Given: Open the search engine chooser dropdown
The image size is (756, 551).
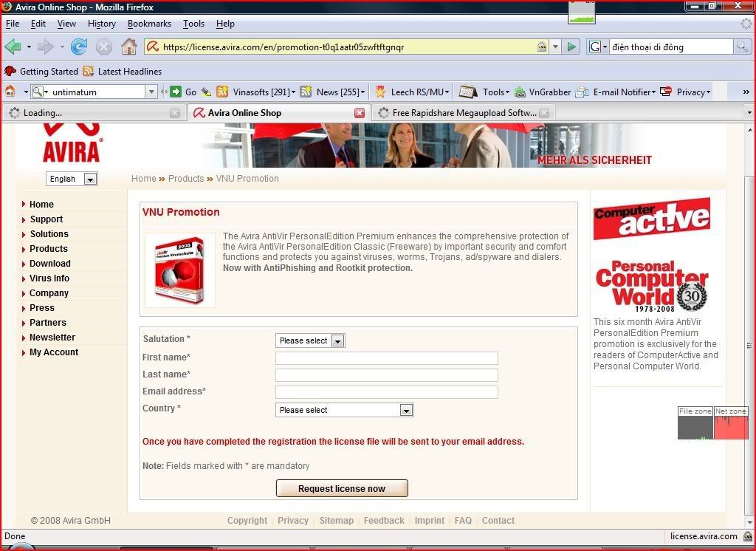Looking at the screenshot, I should tap(598, 47).
